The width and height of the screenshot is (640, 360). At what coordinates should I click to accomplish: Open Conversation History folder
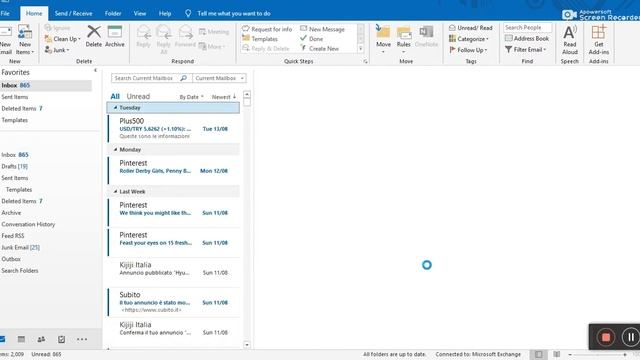(28, 224)
